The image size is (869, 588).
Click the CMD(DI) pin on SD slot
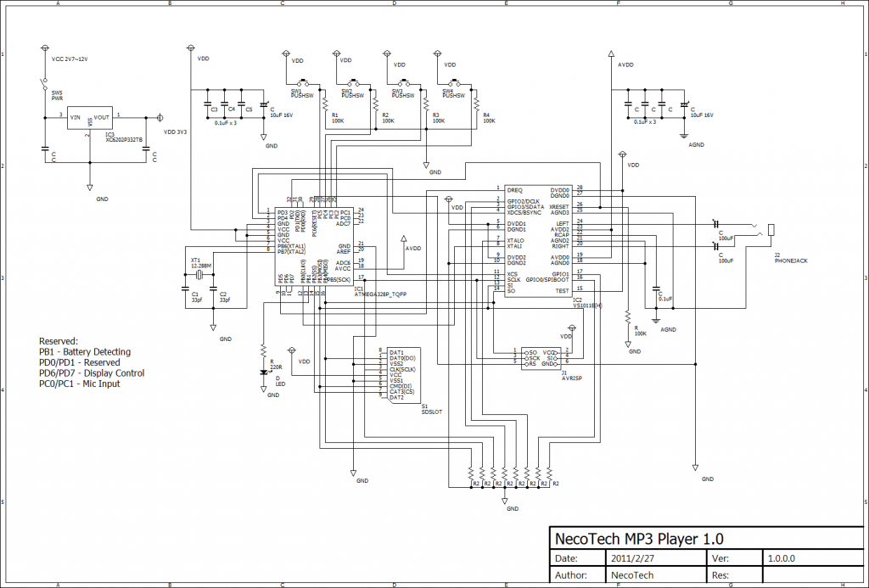(401, 386)
